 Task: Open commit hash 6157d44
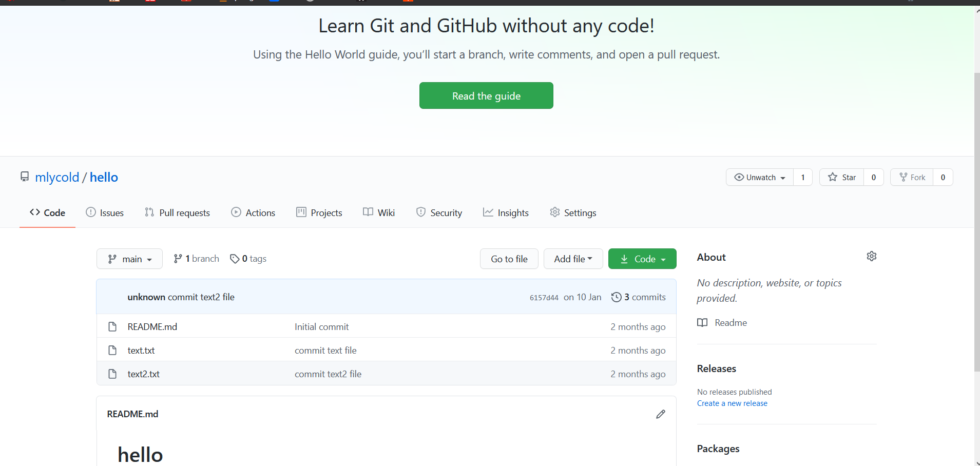point(544,298)
